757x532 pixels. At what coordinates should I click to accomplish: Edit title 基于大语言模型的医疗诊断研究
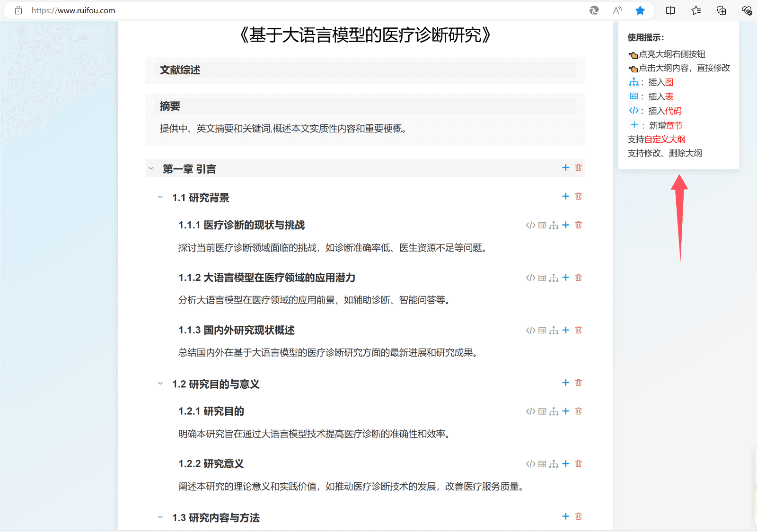[365, 35]
